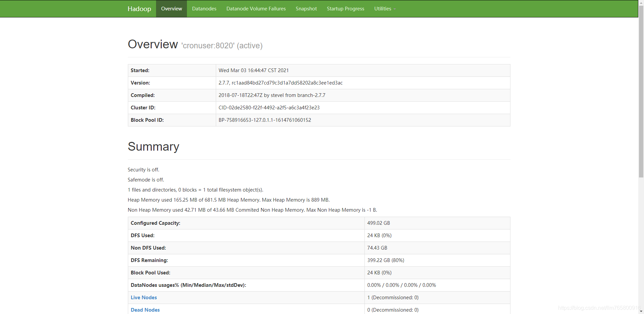Image resolution: width=644 pixels, height=314 pixels.
Task: Click the Live Nodes count value
Action: tap(393, 298)
